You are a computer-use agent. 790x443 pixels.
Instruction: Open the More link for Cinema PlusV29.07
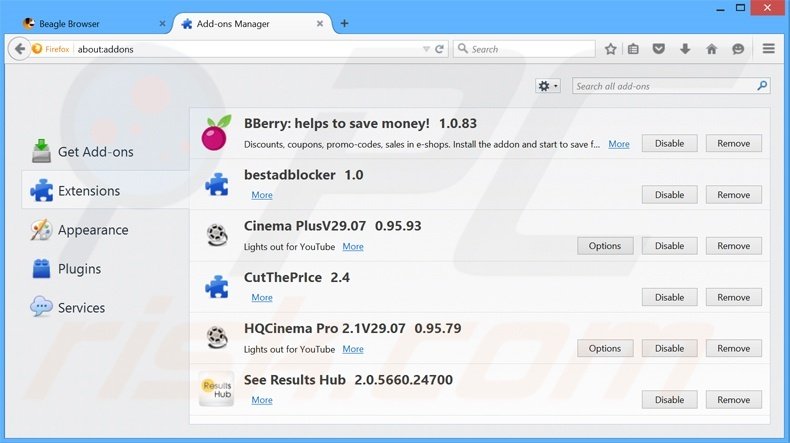coord(353,246)
